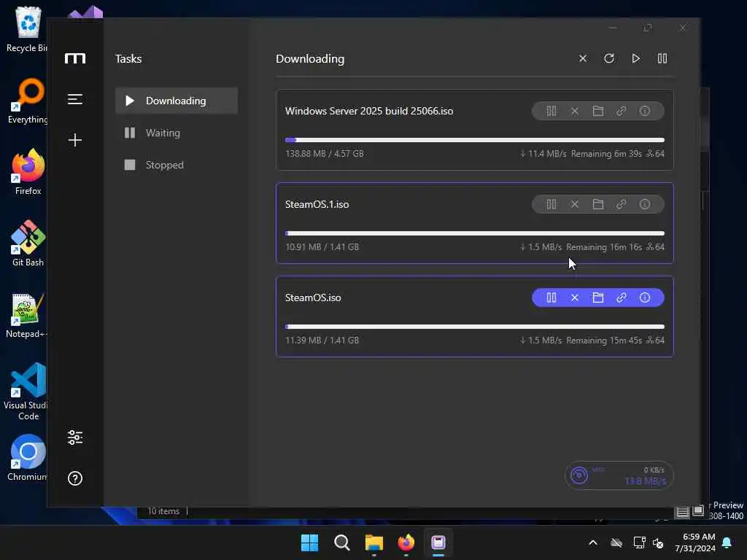Delete selected tasks in Downloading header

(x=583, y=58)
